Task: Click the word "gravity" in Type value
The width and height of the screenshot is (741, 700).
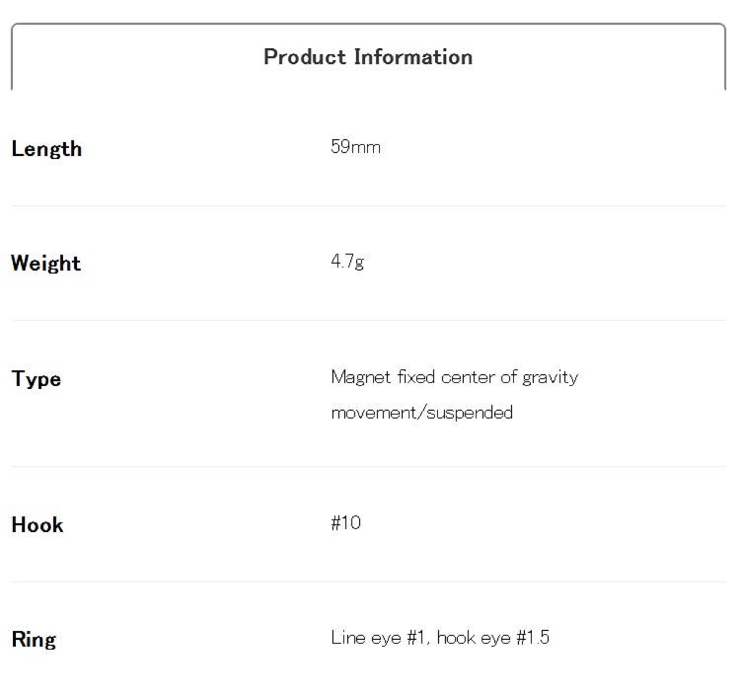Action: click(550, 377)
